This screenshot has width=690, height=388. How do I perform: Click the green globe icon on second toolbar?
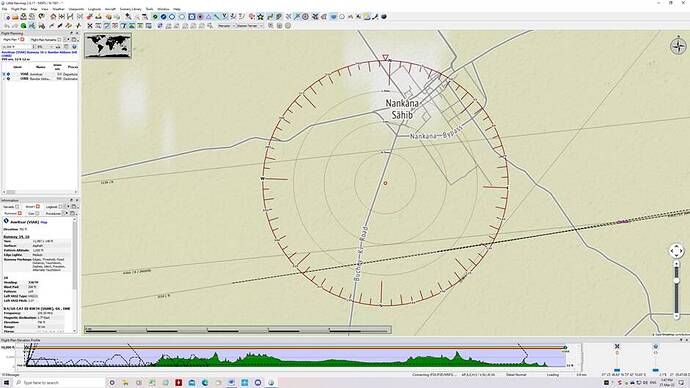pyautogui.click(x=24, y=26)
